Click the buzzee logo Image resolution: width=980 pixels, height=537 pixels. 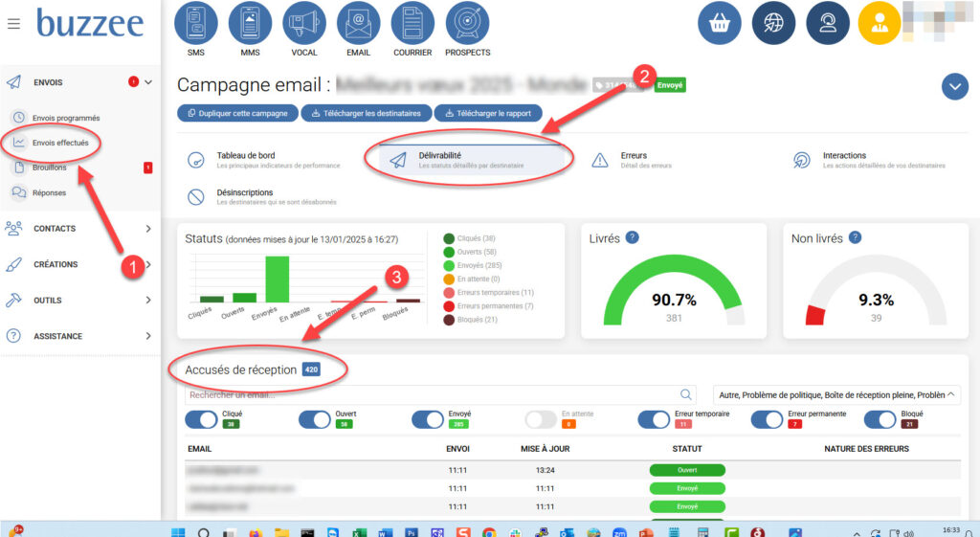(x=90, y=23)
